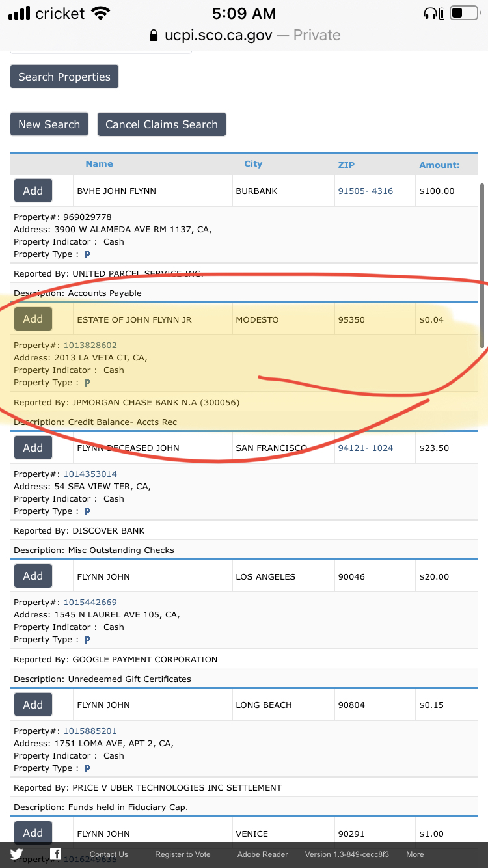Select 'Reported By: JPMORGAN CHASE BANK N.A' text
The image size is (488, 868).
click(x=107, y=403)
